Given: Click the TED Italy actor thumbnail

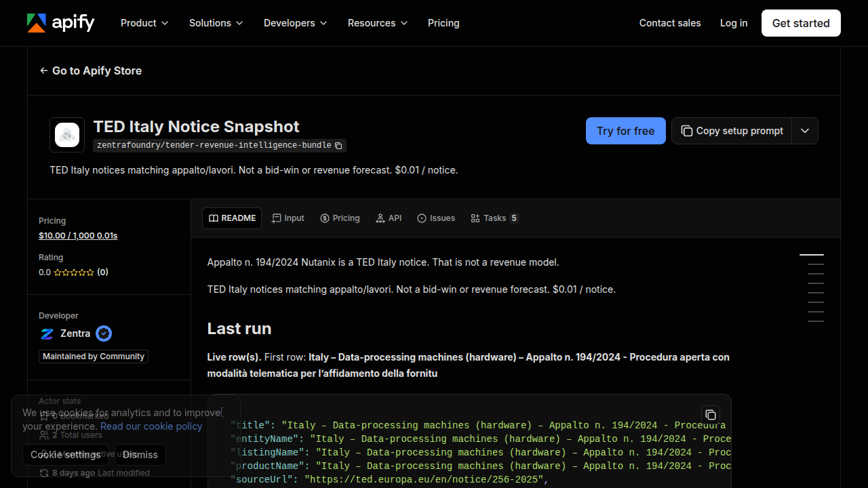Looking at the screenshot, I should click(67, 135).
